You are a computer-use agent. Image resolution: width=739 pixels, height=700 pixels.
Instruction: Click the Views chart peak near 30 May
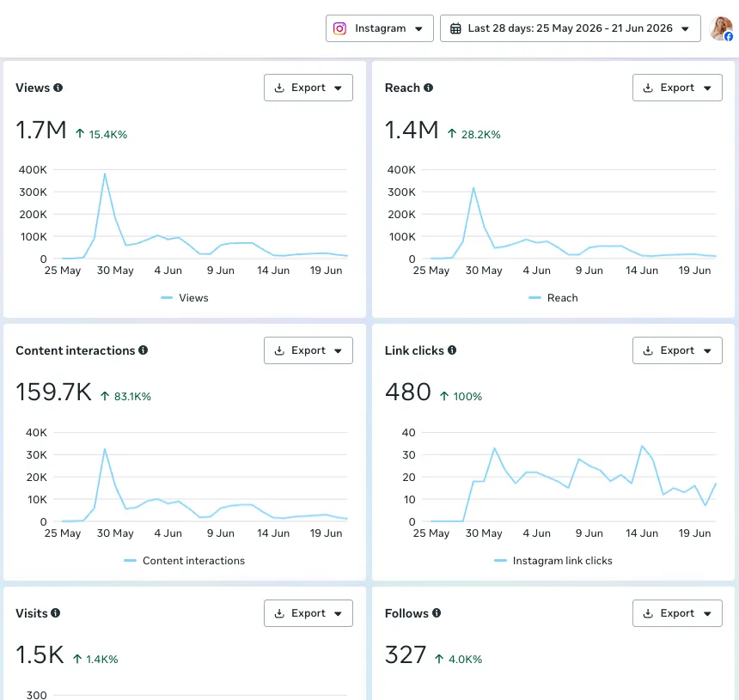[105, 173]
